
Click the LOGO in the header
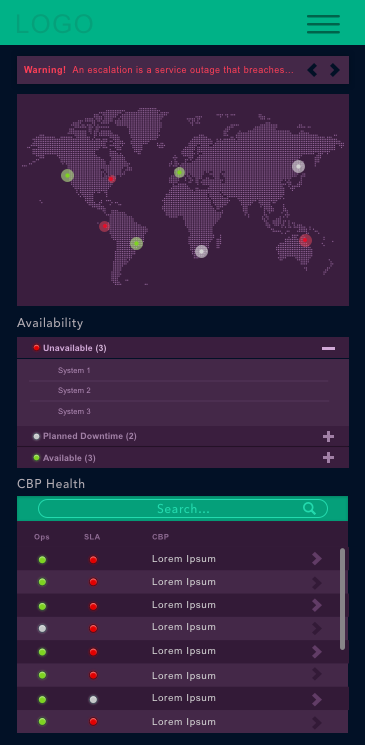tap(55, 24)
